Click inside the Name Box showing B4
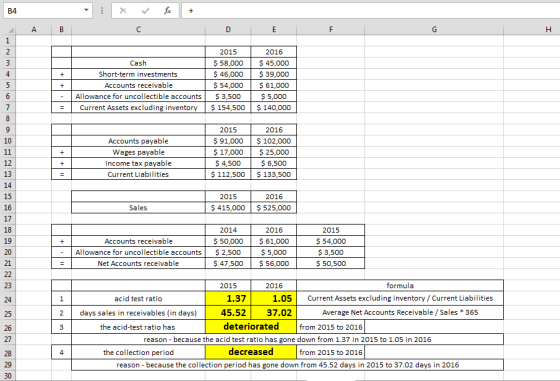 pyautogui.click(x=43, y=11)
